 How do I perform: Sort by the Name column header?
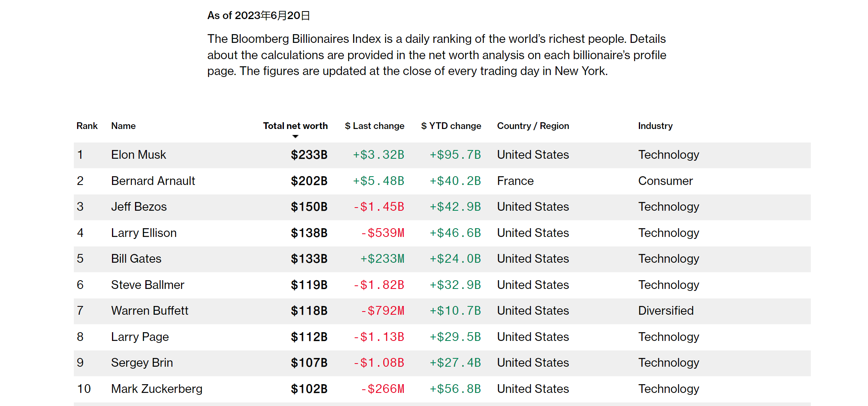click(123, 126)
